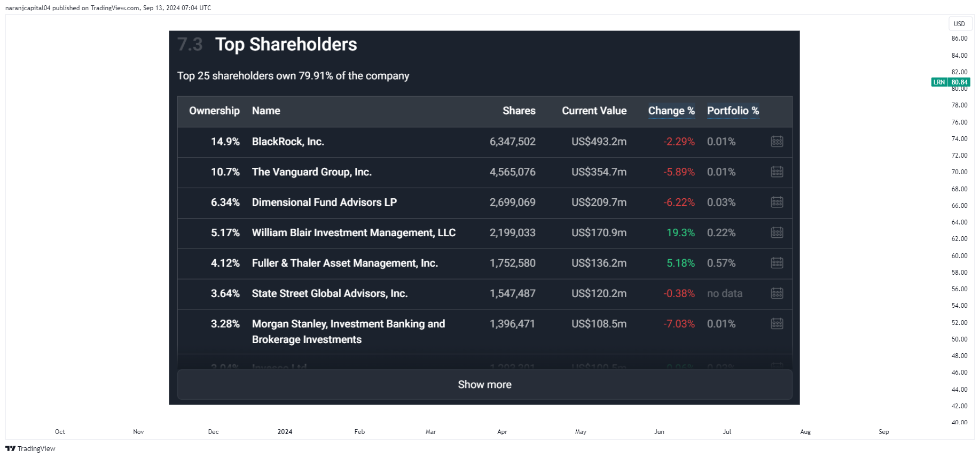Click shares value 2,699,069
Viewport: 980px width, 458px height.
point(513,203)
